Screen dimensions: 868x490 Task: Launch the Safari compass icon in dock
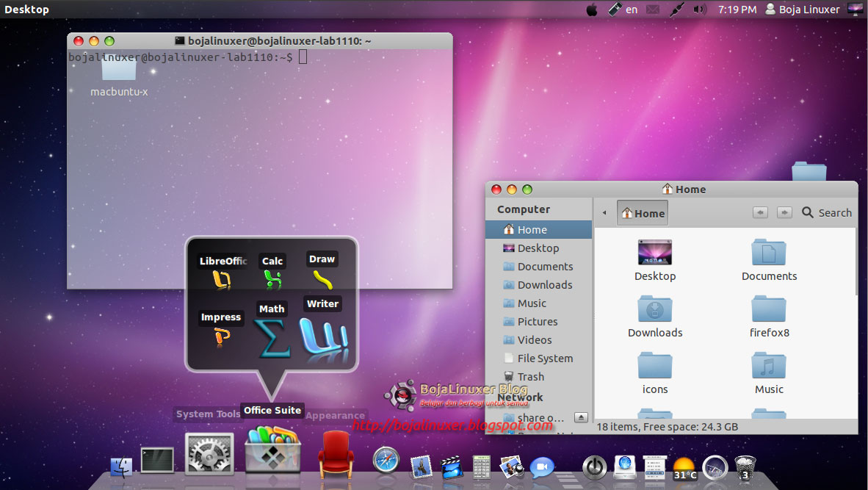pos(386,460)
